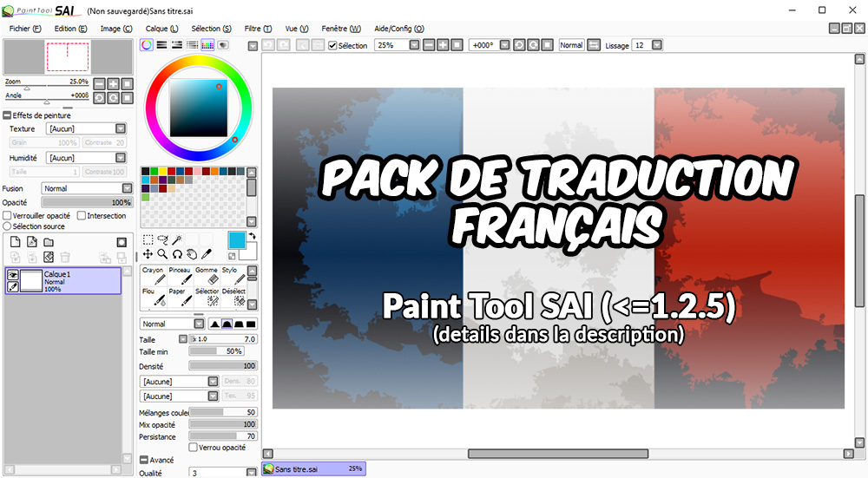Toggle Sélection visibility checkbox in toolbar
Viewport: 868px width, 478px height.
pos(332,45)
